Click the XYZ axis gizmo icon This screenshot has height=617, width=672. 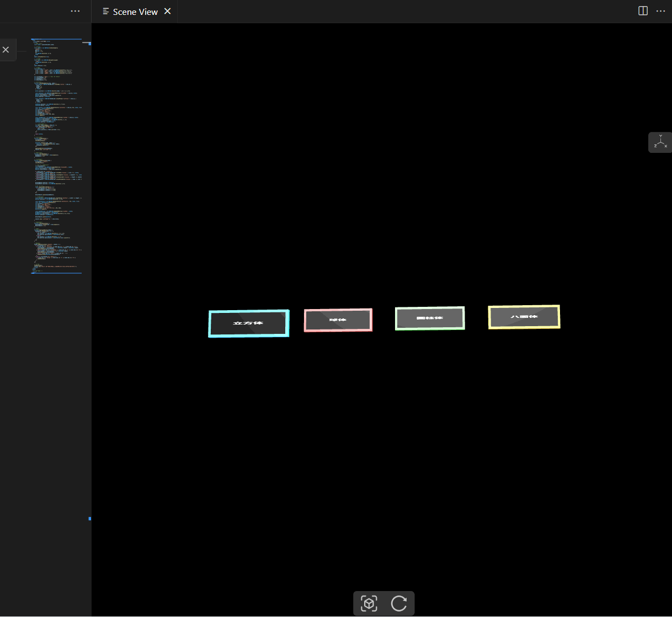[x=660, y=142]
